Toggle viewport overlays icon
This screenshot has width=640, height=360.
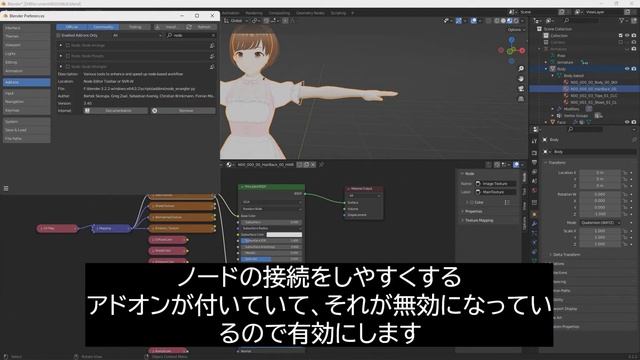point(473,20)
